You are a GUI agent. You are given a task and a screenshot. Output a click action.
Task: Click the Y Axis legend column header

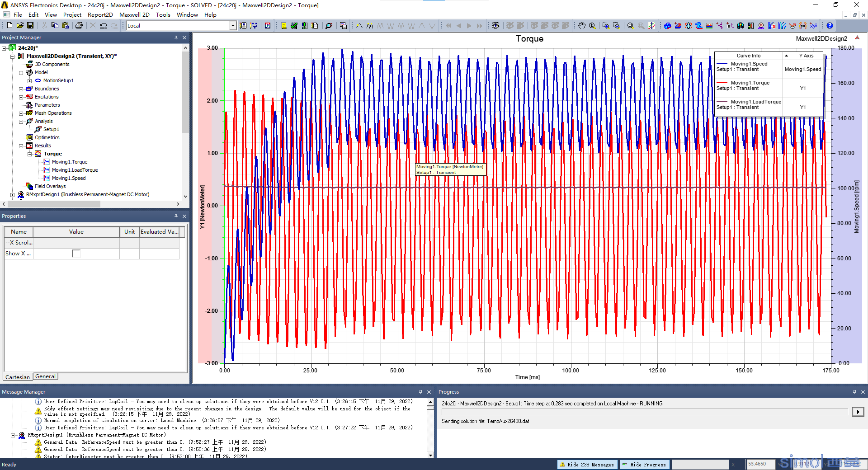806,56
